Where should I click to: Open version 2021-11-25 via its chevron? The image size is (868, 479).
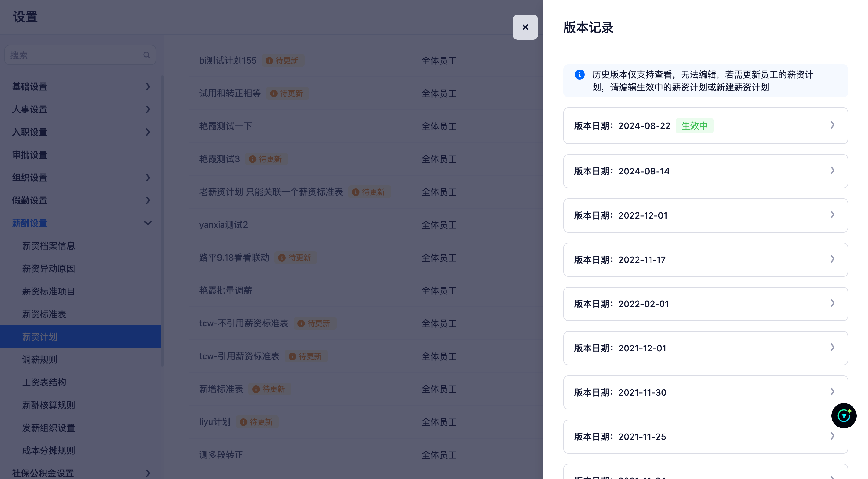832,436
